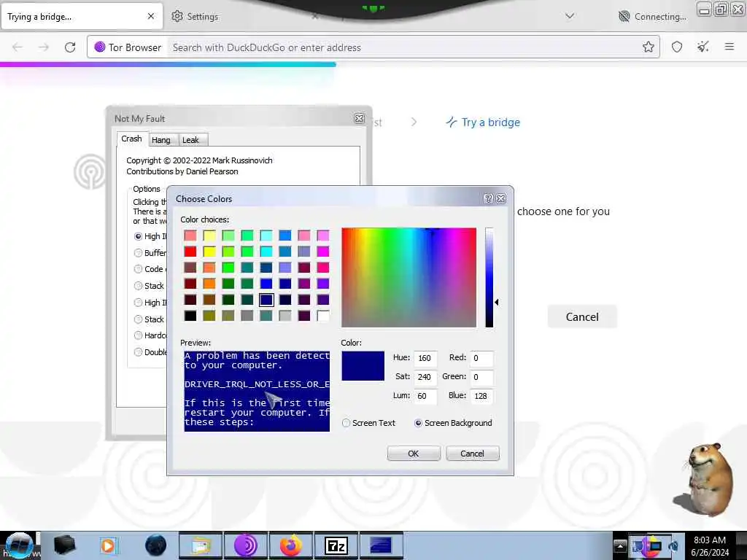The image size is (747, 560).
Task: Click the browser forward arrow
Action: point(44,47)
